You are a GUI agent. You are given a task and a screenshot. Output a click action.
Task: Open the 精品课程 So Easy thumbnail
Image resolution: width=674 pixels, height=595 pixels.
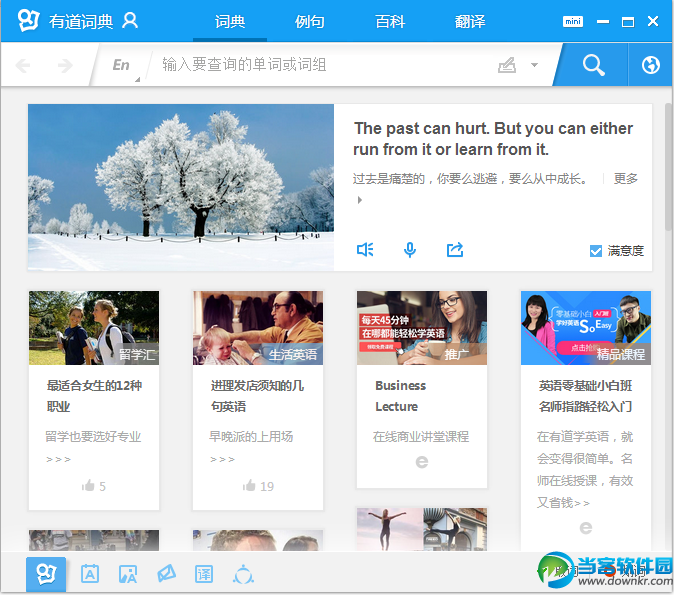[x=586, y=328]
